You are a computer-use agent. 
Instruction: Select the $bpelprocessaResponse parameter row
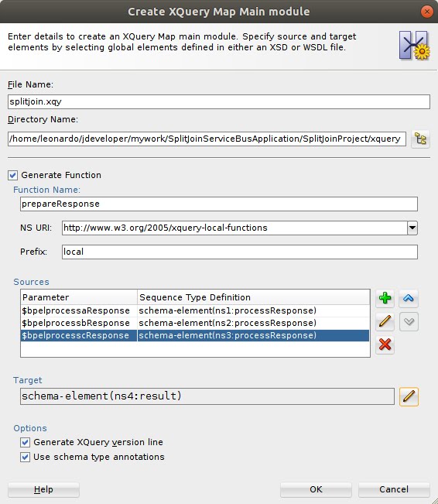[x=195, y=310]
